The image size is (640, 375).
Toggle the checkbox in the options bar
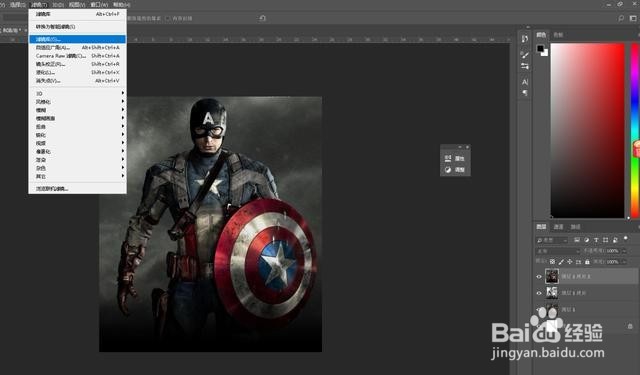point(168,18)
